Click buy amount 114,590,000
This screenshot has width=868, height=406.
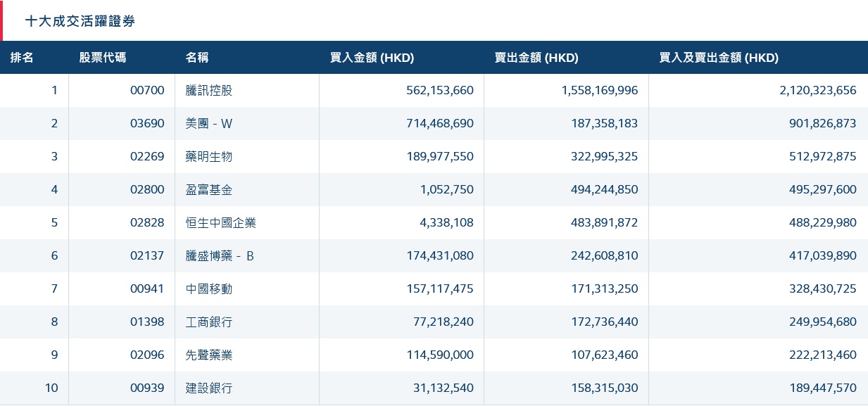point(440,355)
